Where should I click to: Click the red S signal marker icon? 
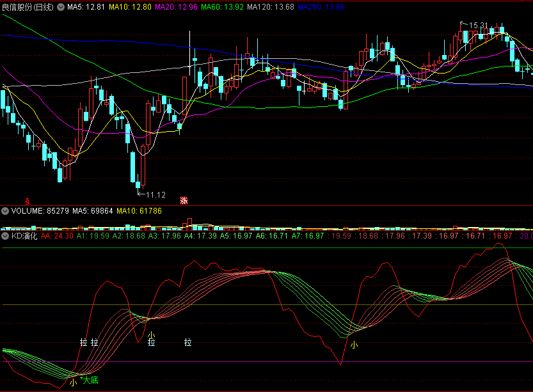28,201
